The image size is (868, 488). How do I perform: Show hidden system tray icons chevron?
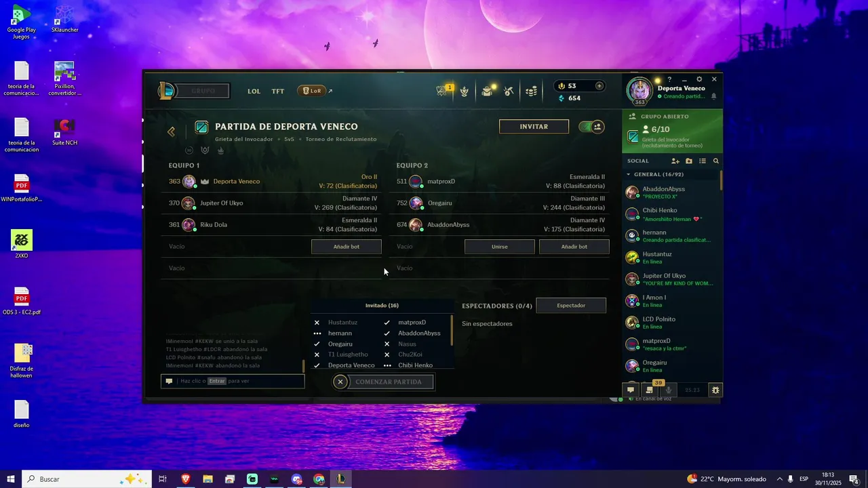780,479
